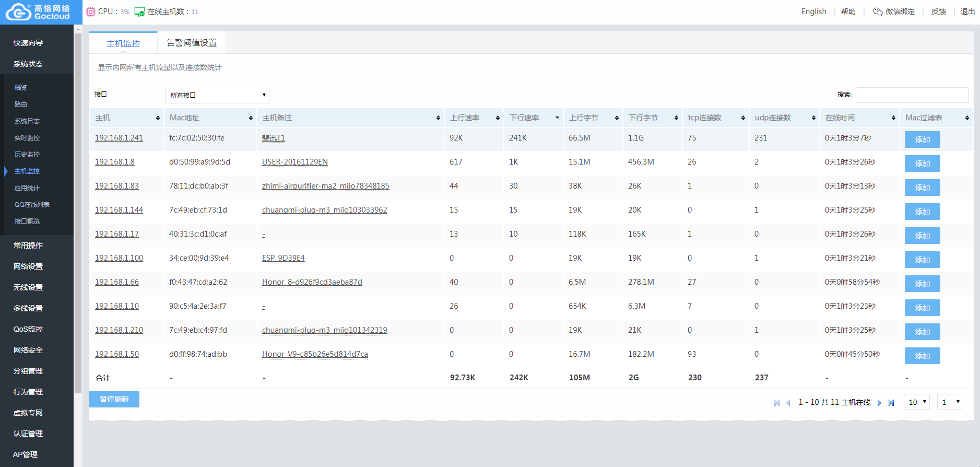Image resolution: width=980 pixels, height=467 pixels.
Task: Sort table by 下行速率 column
Action: point(534,118)
